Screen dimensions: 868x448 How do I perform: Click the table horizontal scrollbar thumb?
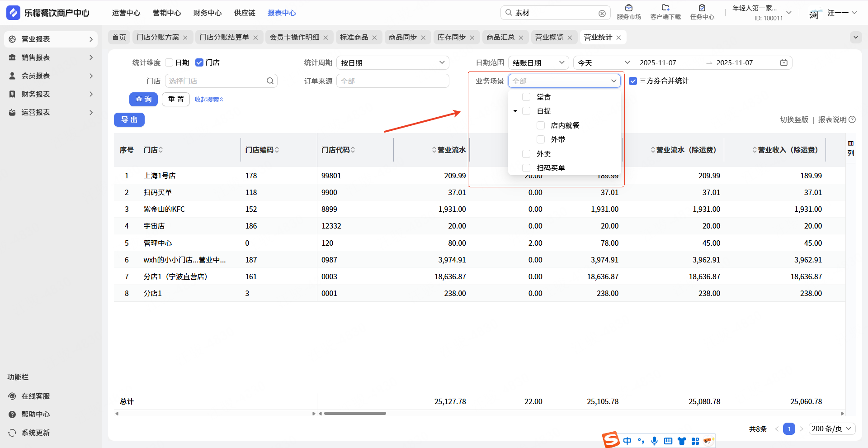point(355,413)
